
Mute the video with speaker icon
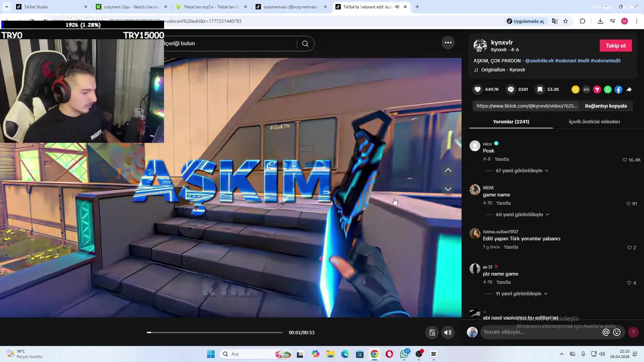447,332
